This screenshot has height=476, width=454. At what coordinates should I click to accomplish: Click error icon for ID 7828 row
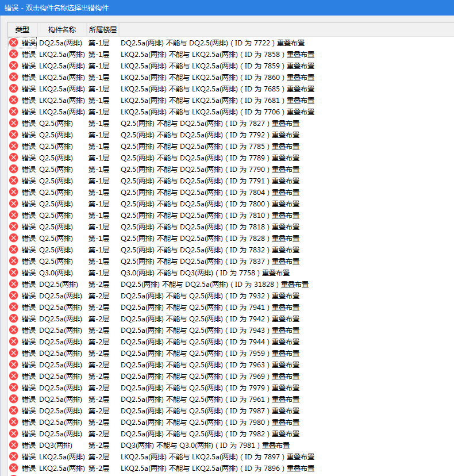point(14,238)
